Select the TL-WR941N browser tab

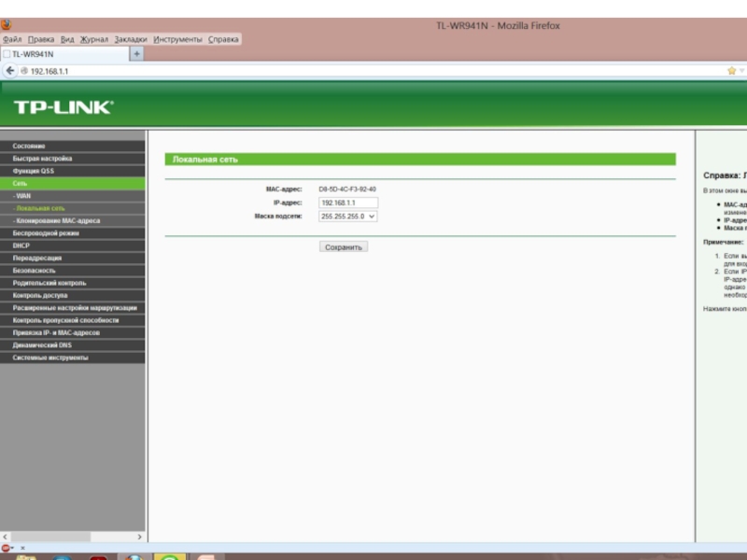point(64,54)
